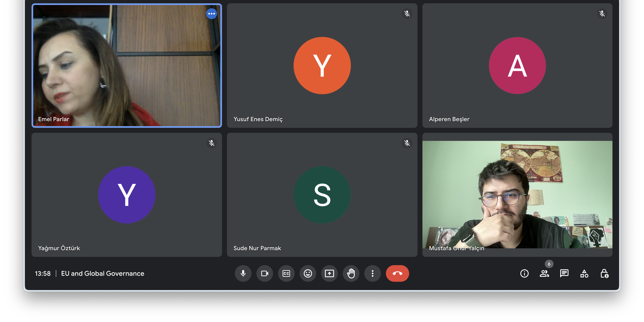Open host controls lock icon

coord(604,273)
